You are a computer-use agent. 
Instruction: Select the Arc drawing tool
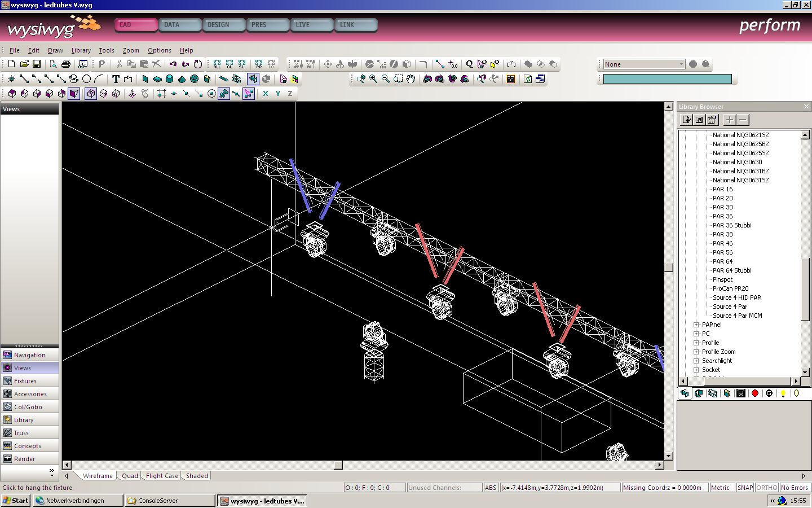pyautogui.click(x=99, y=79)
